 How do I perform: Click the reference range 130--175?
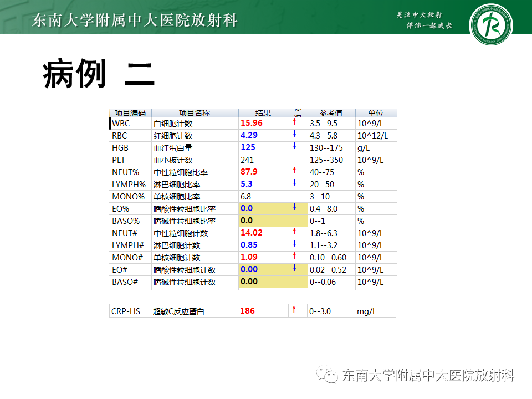[x=326, y=149]
